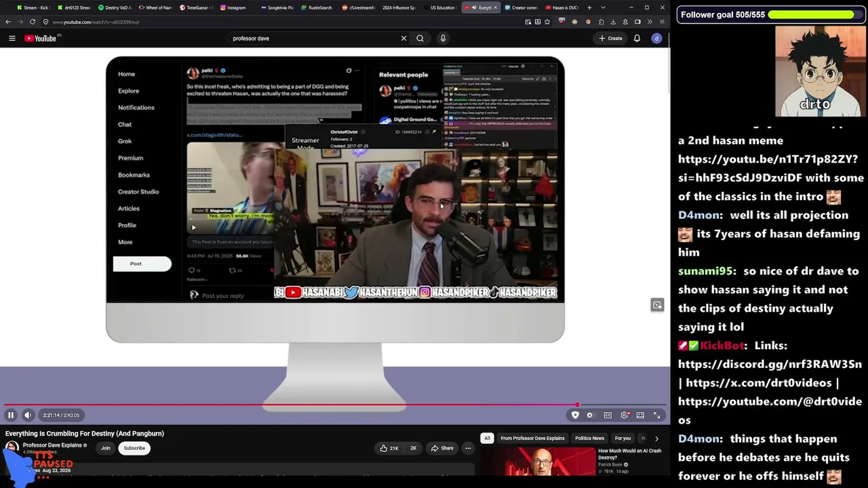The height and width of the screenshot is (488, 868).
Task: Click the YouTube search input field
Action: [313, 39]
